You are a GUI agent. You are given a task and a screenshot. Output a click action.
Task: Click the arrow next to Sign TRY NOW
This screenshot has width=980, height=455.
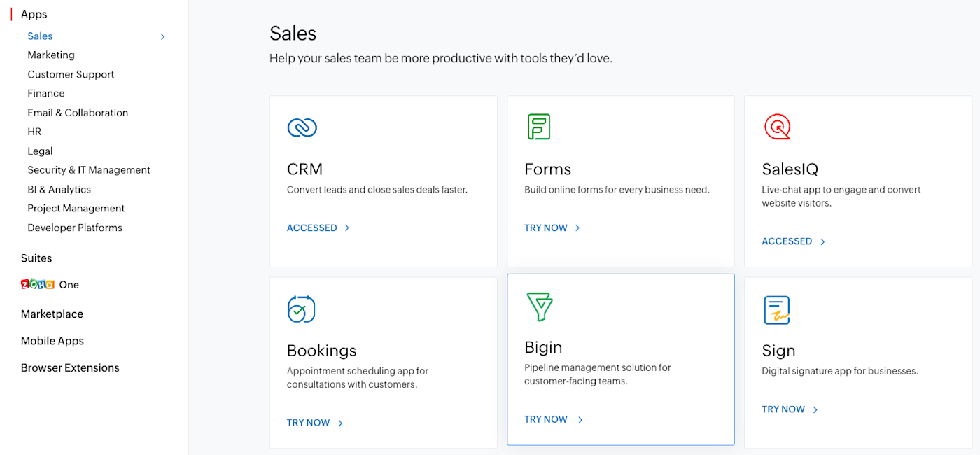coord(815,409)
